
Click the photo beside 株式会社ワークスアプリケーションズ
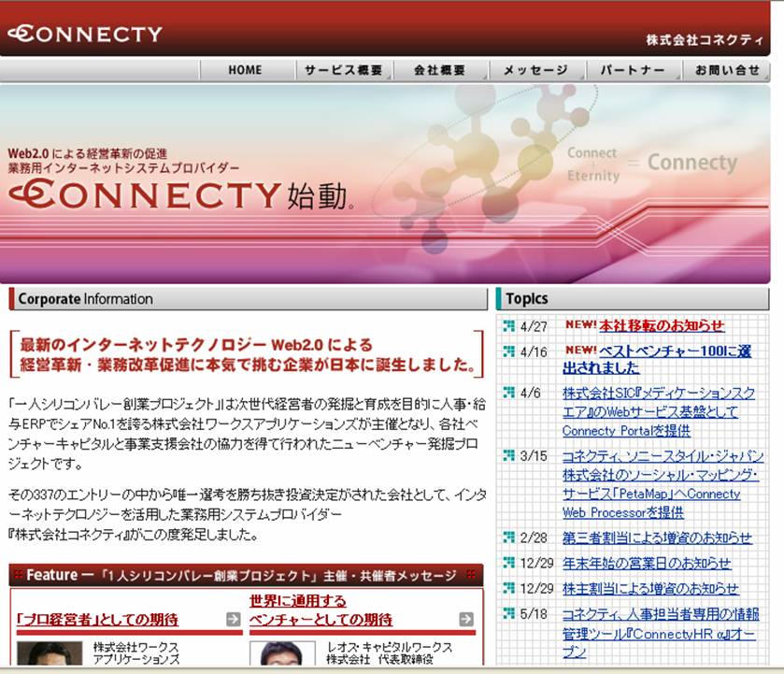[50, 653]
